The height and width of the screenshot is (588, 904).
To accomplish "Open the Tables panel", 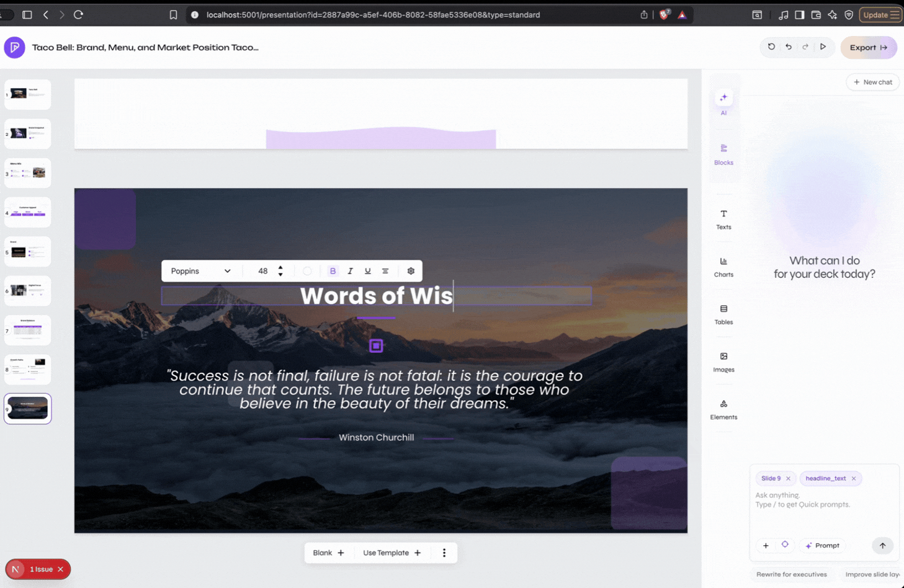I will (x=723, y=314).
